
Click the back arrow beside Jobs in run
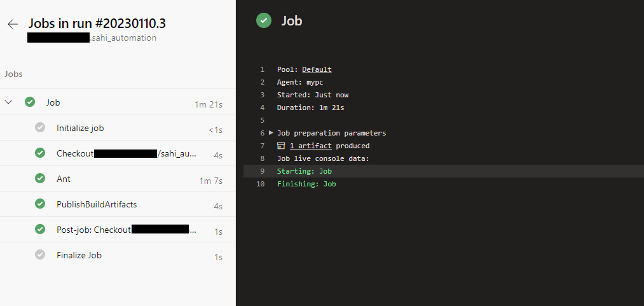12,24
